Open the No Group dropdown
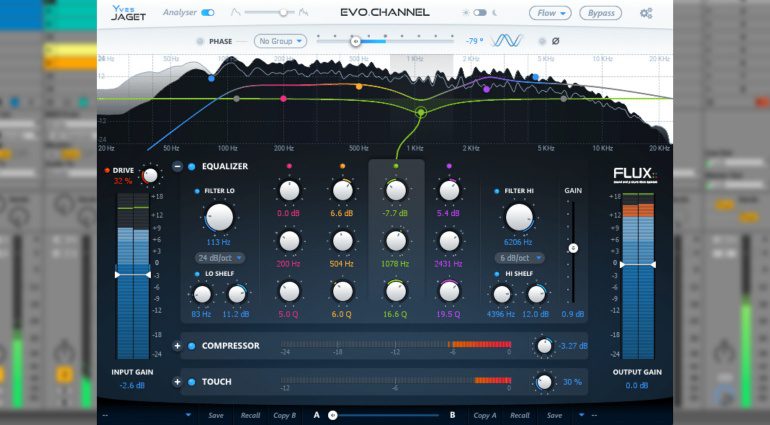The width and height of the screenshot is (770, 425). coord(280,41)
